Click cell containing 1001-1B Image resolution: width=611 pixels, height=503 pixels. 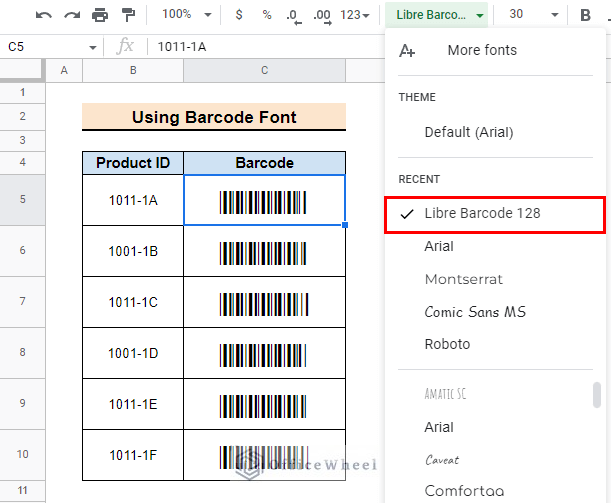point(133,251)
